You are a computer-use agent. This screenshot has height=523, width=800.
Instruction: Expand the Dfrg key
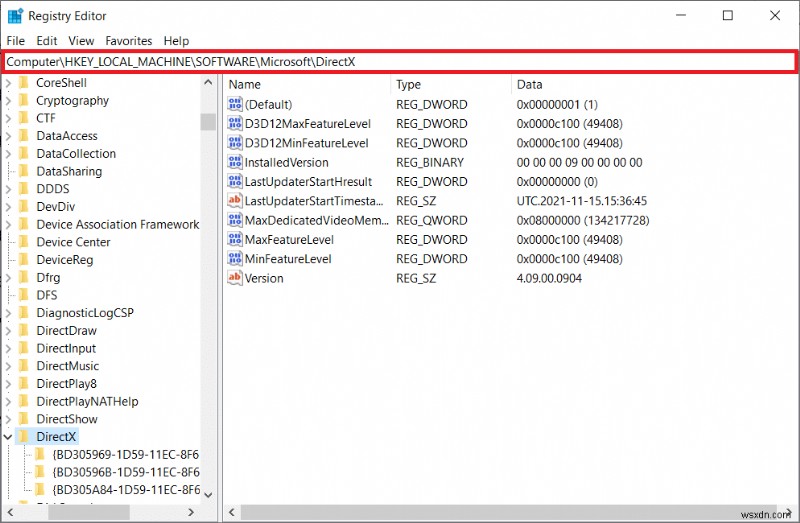(8, 278)
